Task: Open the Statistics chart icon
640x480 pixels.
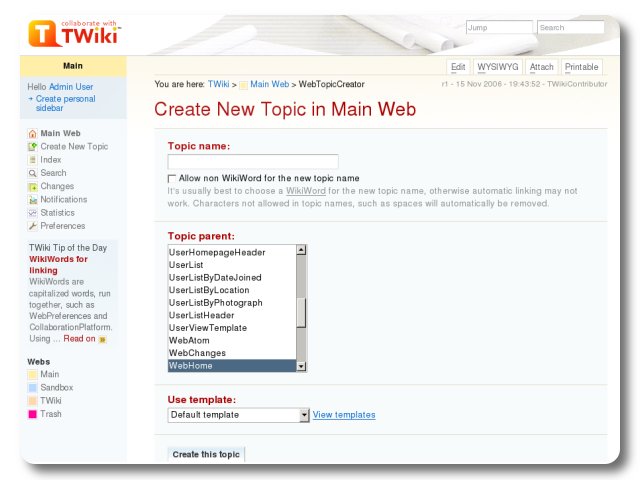Action: [x=33, y=213]
